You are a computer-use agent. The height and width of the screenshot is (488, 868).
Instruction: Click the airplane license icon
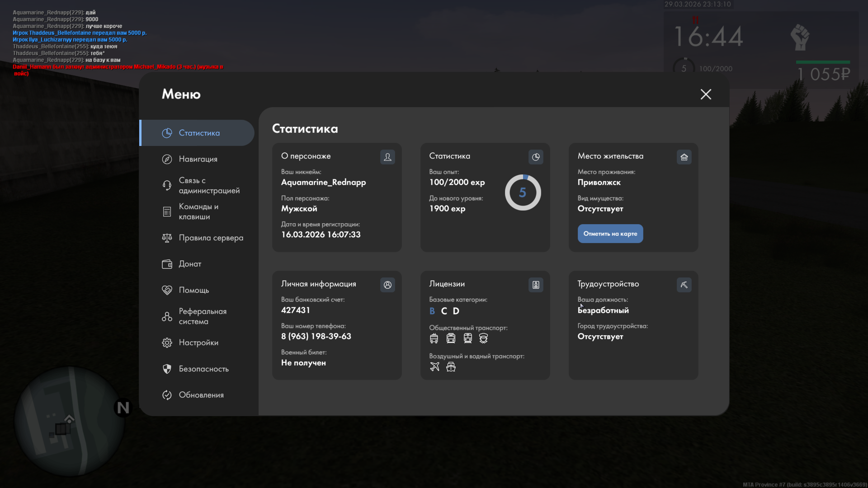(x=434, y=366)
